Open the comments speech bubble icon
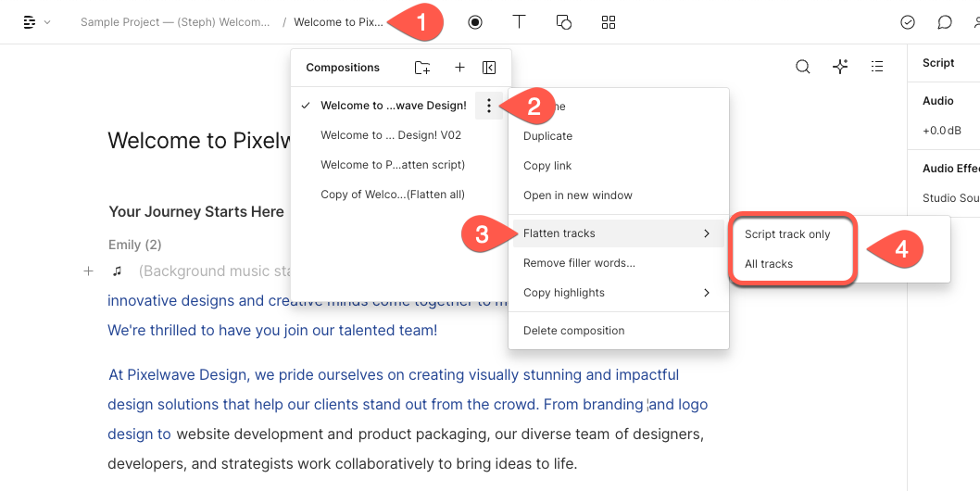 pos(945,22)
